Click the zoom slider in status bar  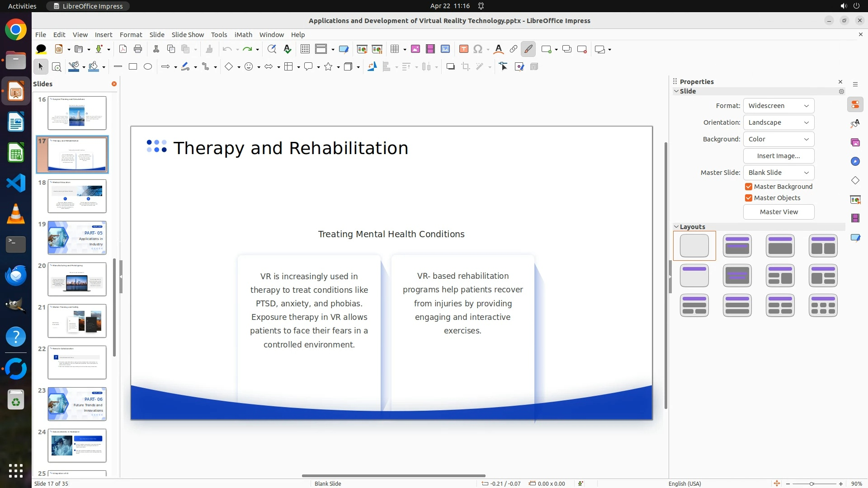click(x=811, y=483)
